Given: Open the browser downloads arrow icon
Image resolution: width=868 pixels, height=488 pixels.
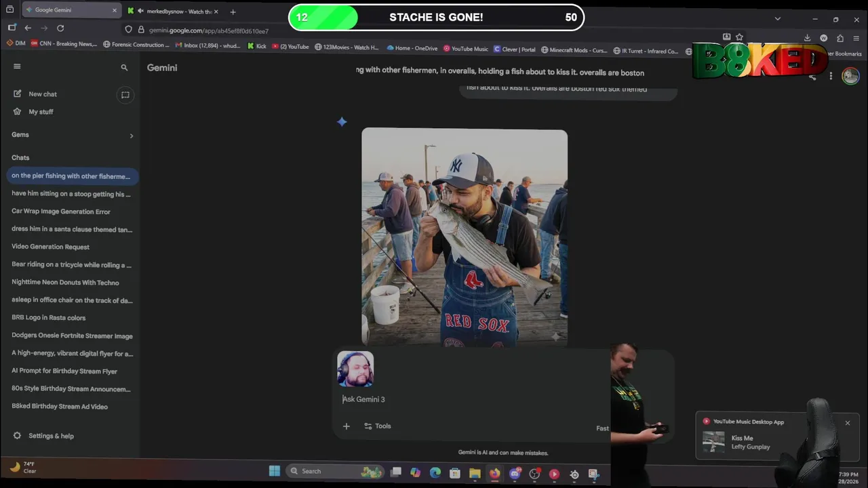Looking at the screenshot, I should click(807, 38).
